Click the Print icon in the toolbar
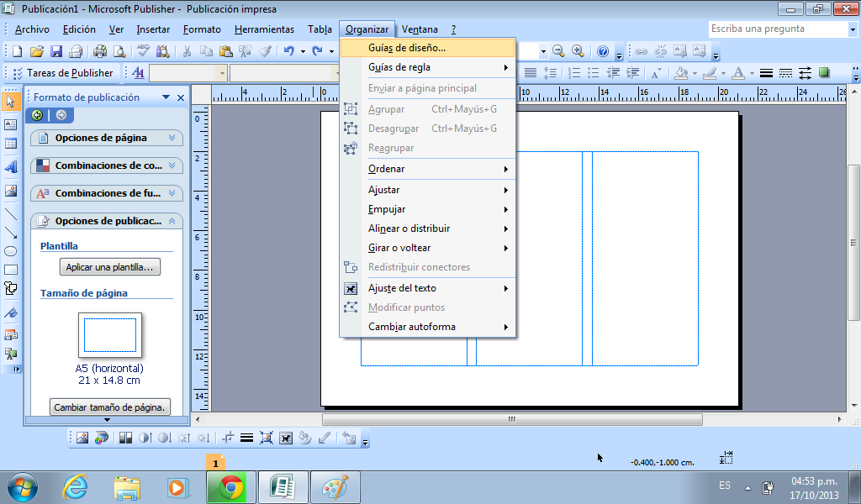 tap(100, 51)
